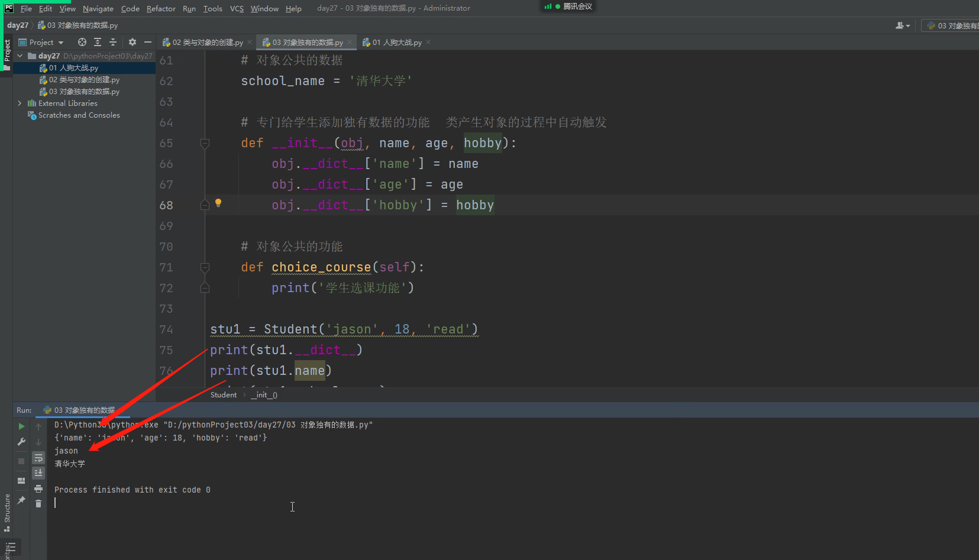Image resolution: width=979 pixels, height=560 pixels.
Task: Click the printer icon in the Run panel
Action: pyautogui.click(x=38, y=488)
